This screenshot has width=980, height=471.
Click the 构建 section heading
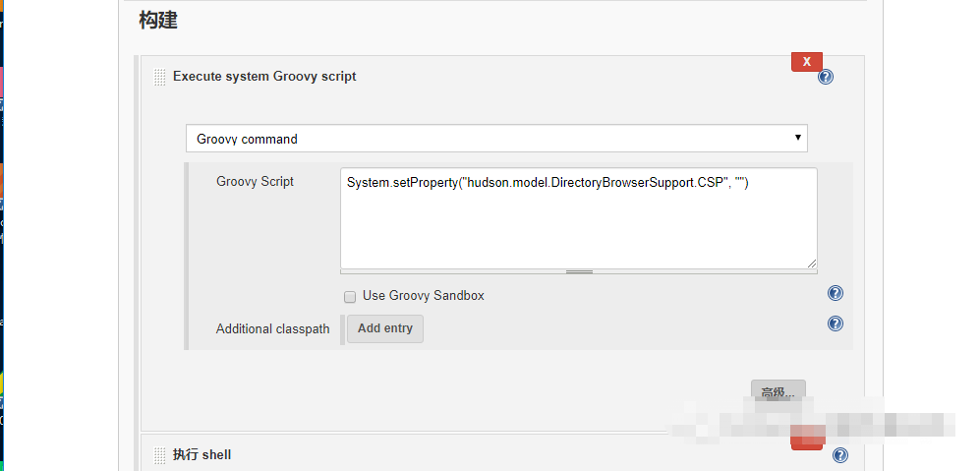[x=158, y=20]
